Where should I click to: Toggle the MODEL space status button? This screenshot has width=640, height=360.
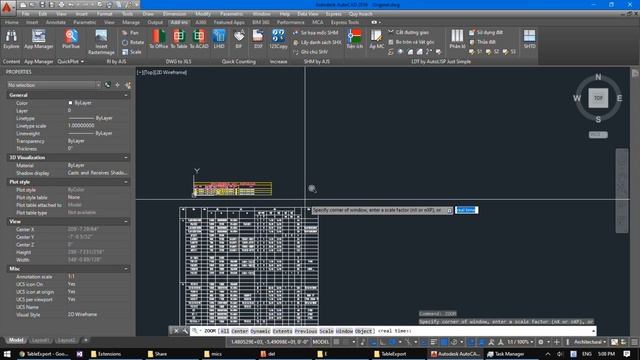point(321,342)
